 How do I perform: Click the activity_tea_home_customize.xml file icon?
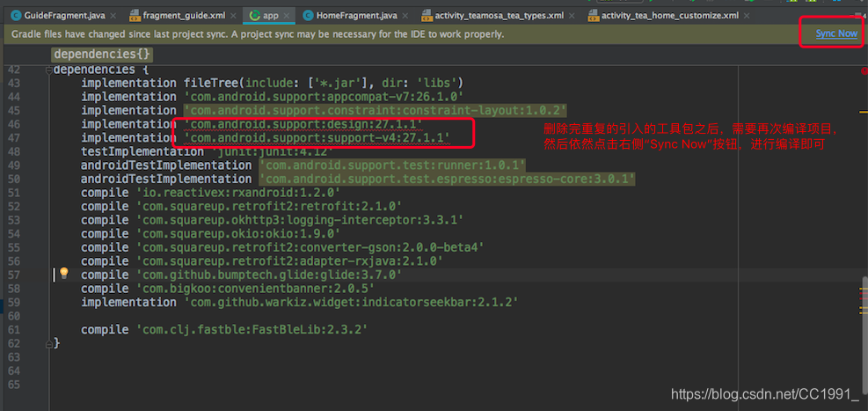coord(593,16)
